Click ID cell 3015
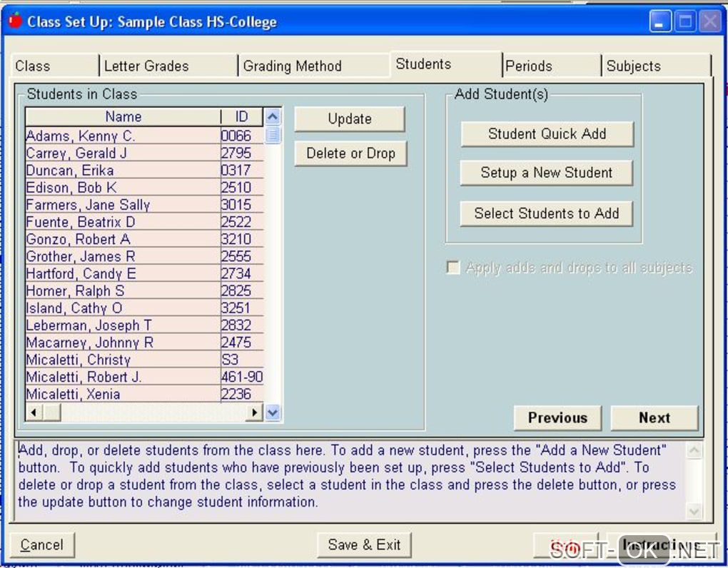728x568 pixels. tap(242, 205)
